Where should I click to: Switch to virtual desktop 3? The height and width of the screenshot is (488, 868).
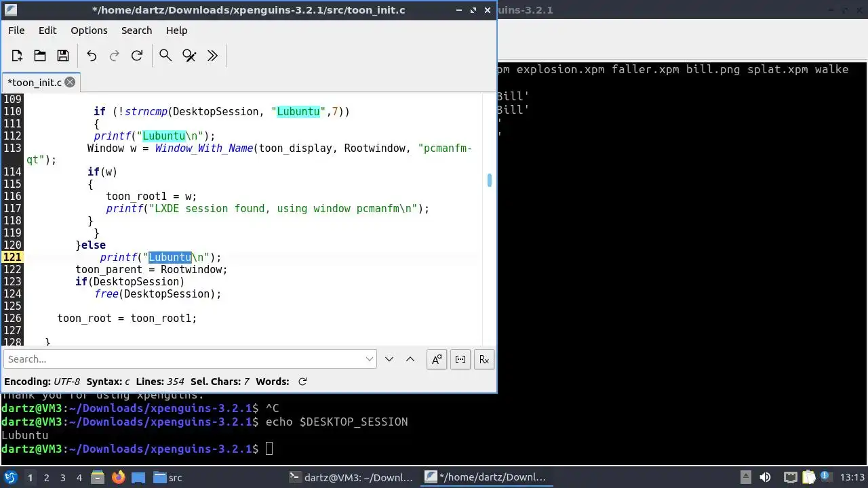pyautogui.click(x=62, y=478)
